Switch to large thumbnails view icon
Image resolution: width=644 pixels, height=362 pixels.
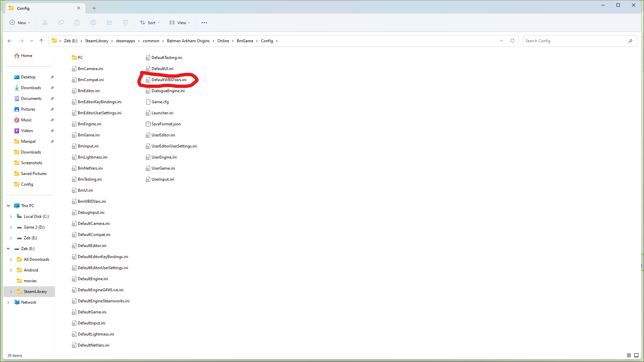636,355
